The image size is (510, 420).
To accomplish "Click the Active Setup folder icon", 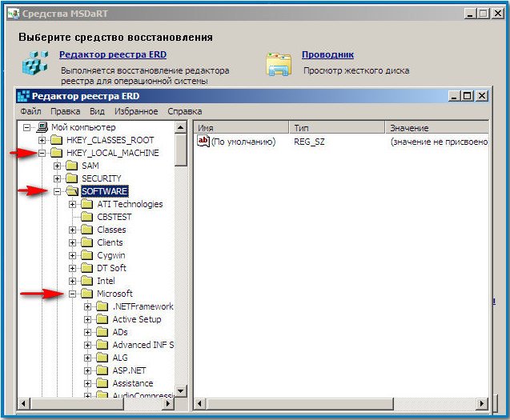I will pyautogui.click(x=102, y=319).
